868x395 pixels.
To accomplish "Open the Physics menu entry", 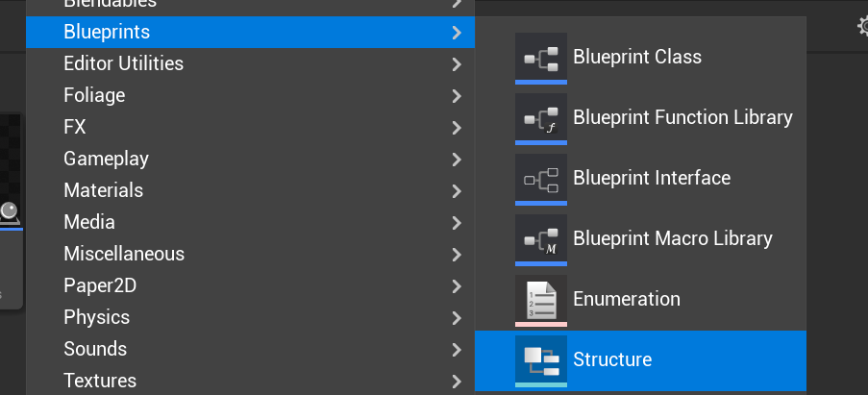I will [x=96, y=317].
